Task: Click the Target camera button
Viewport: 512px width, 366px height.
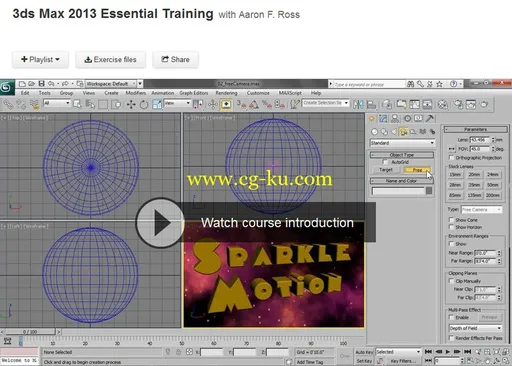Action: pos(386,170)
